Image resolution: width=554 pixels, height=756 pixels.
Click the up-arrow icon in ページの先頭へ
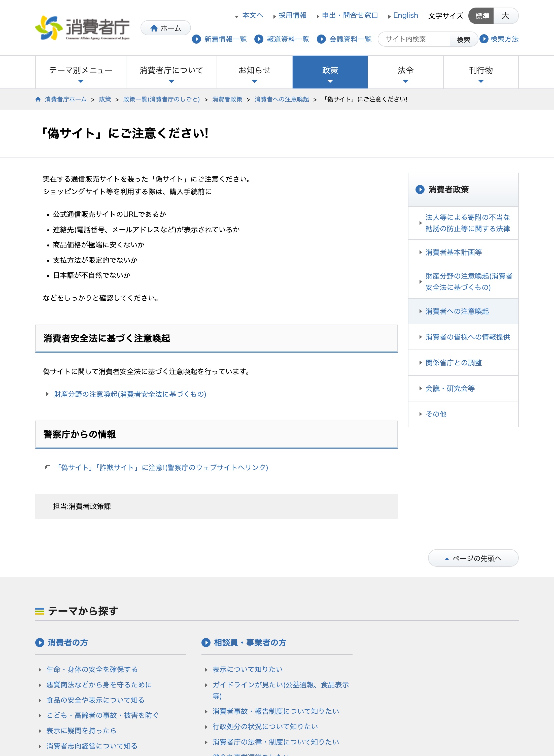[447, 559]
